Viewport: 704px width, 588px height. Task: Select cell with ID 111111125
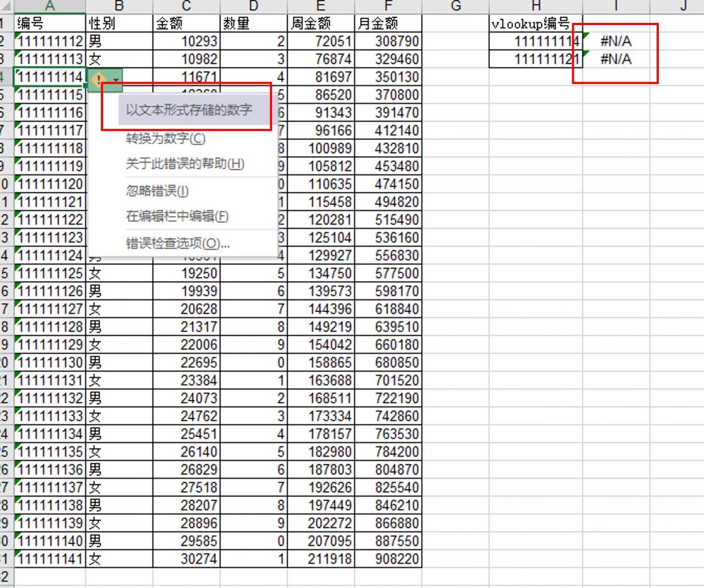pos(50,273)
